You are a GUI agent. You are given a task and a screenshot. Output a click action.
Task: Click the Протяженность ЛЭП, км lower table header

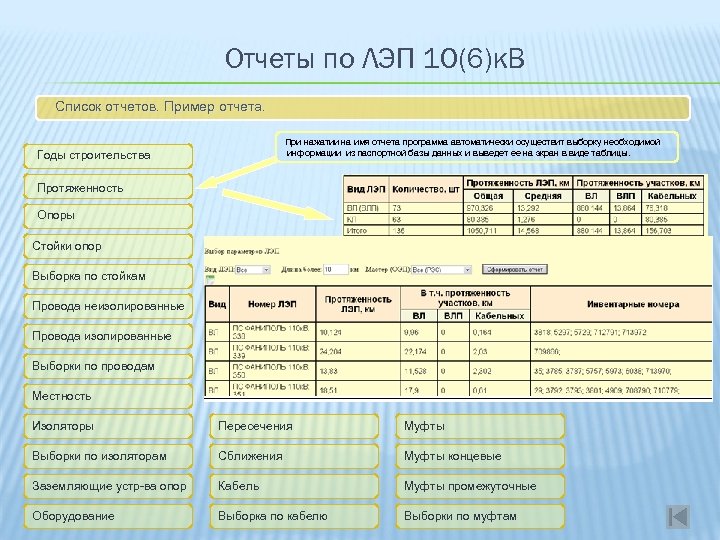358,304
